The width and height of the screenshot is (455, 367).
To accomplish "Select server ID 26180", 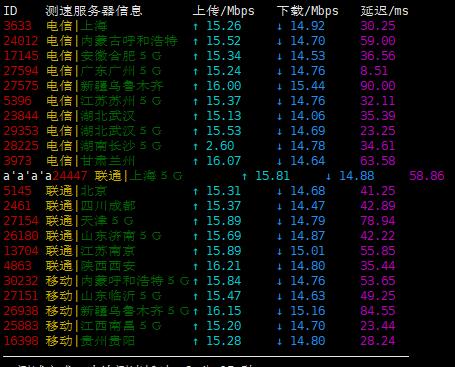I will (21, 236).
